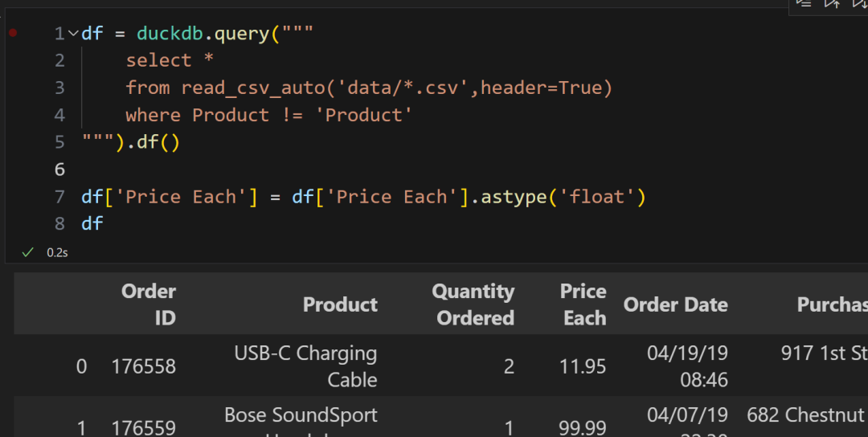Click the Order Date column header
Image resolution: width=868 pixels, height=437 pixels.
pyautogui.click(x=675, y=304)
